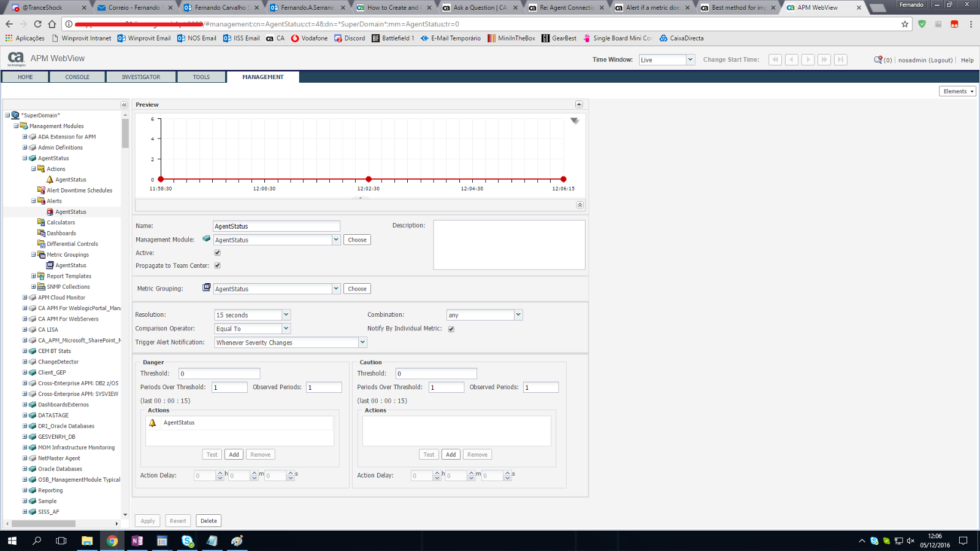Click the tree vertical scrollbar thumb
980x551 pixels.
tap(125, 133)
